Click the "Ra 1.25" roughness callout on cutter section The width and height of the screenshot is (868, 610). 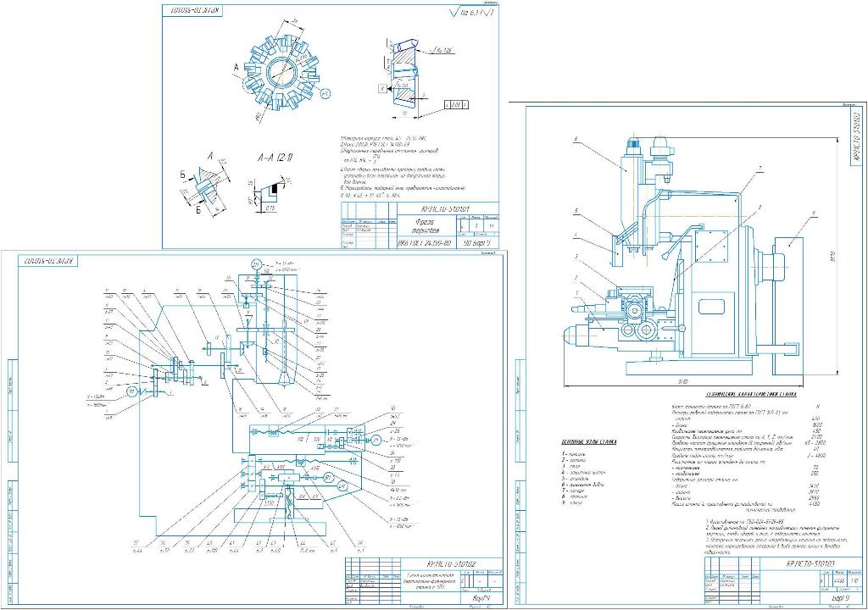click(x=441, y=51)
